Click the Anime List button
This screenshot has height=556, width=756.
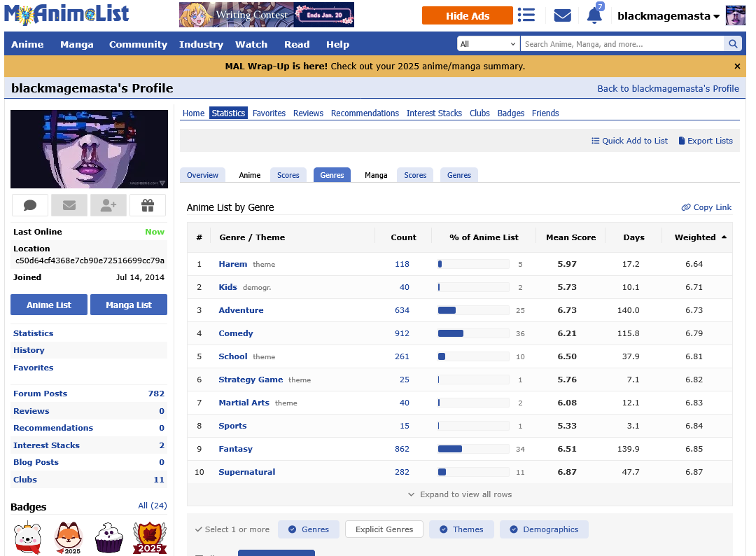coord(49,305)
